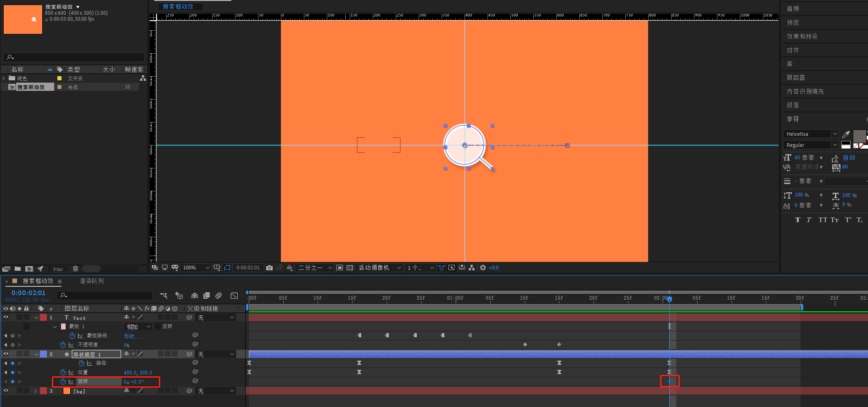Toggle hiding shy layers in timeline
The width and height of the screenshot is (868, 407).
[x=195, y=295]
